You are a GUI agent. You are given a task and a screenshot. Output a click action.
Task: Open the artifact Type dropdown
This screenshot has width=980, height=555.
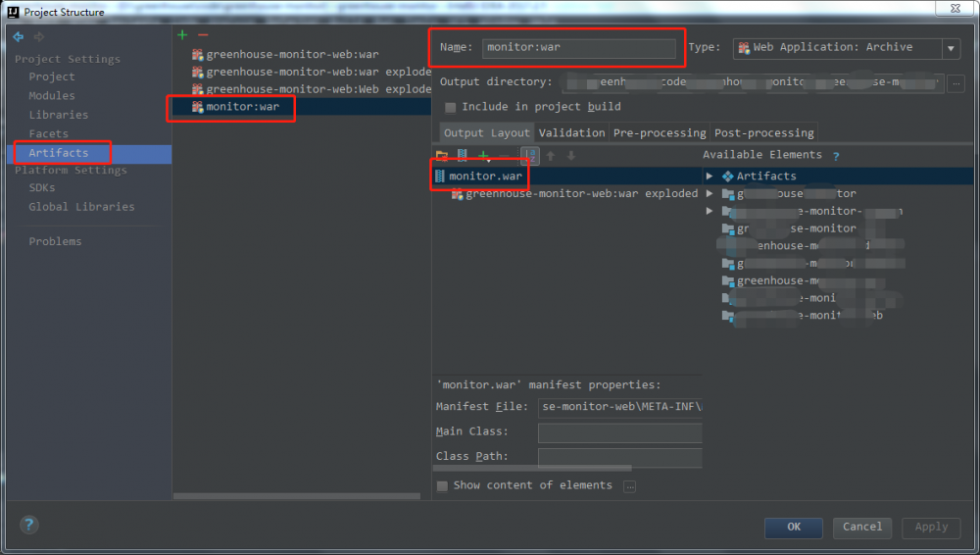tap(951, 48)
